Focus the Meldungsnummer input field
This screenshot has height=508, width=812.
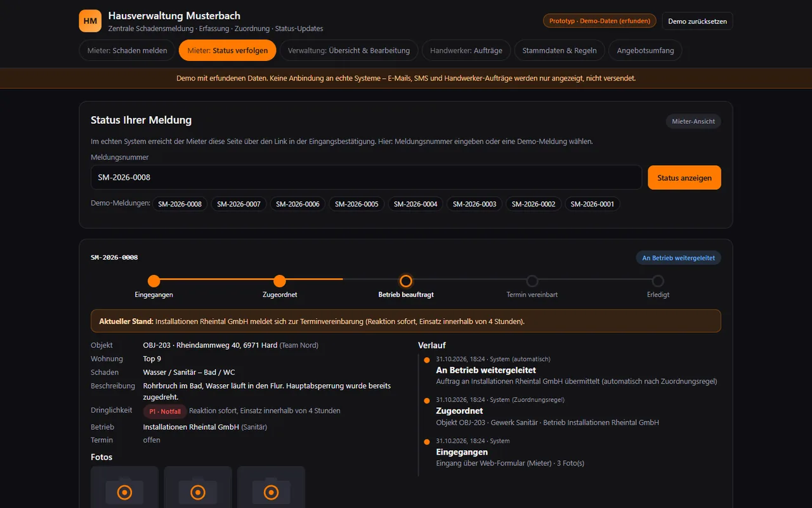tap(367, 177)
